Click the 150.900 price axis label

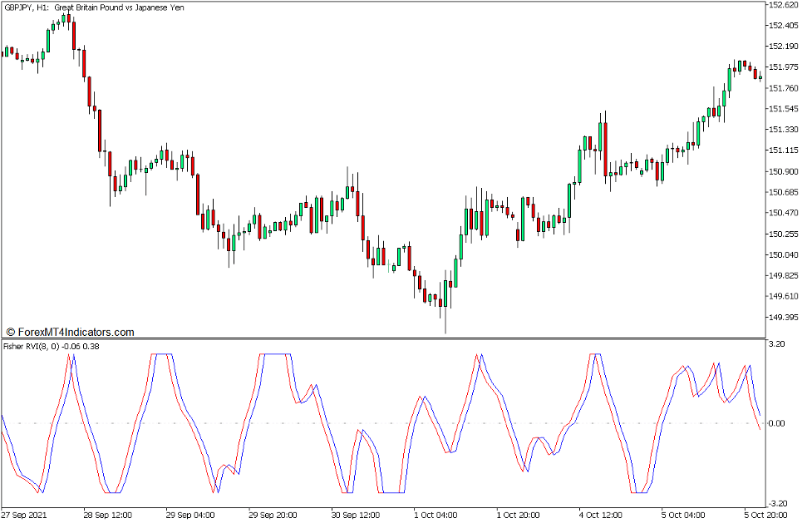pos(784,172)
